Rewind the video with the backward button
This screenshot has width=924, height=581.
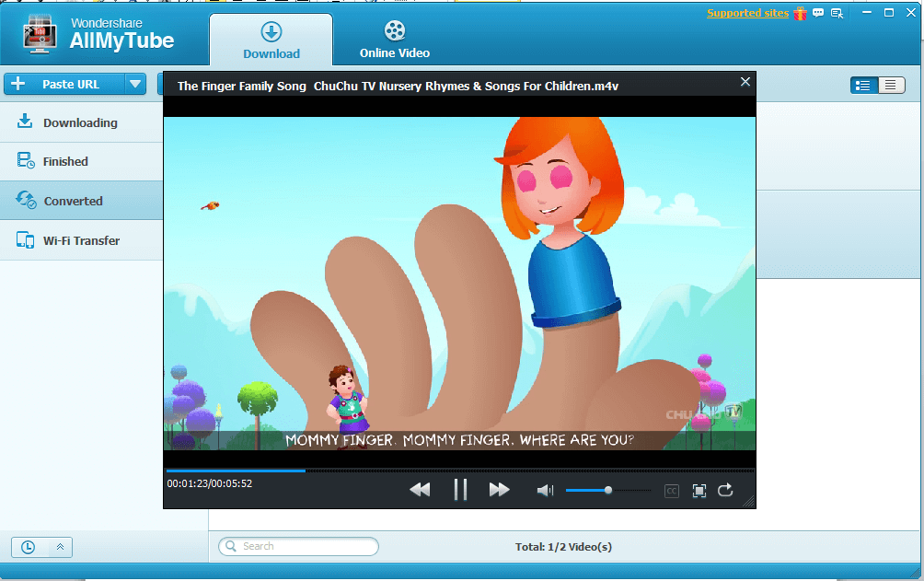pos(421,490)
